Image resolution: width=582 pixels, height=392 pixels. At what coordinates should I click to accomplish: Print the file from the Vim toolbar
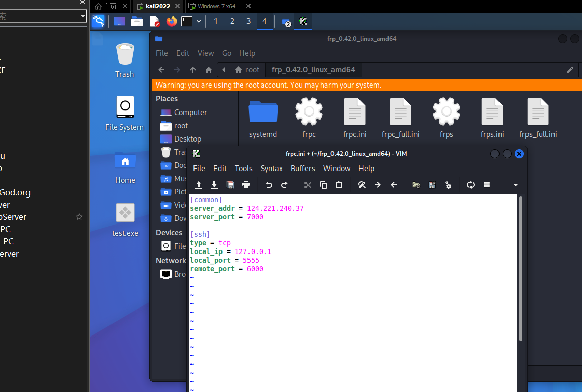coord(246,185)
